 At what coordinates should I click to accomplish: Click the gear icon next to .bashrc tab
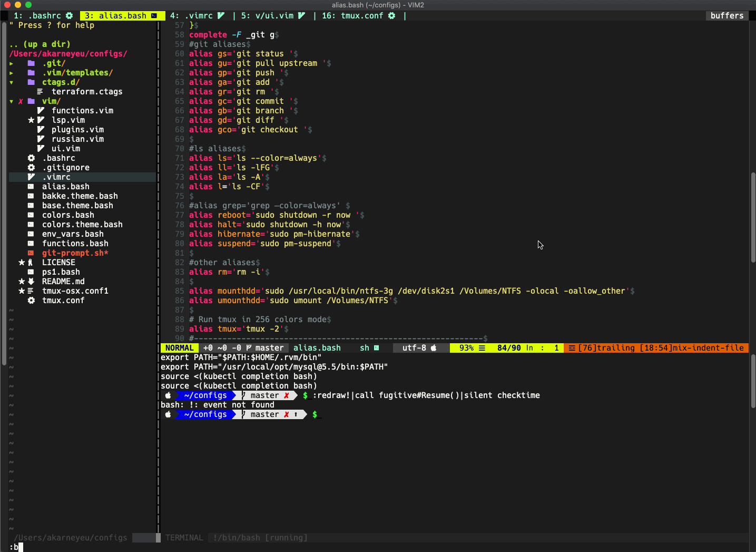[69, 16]
